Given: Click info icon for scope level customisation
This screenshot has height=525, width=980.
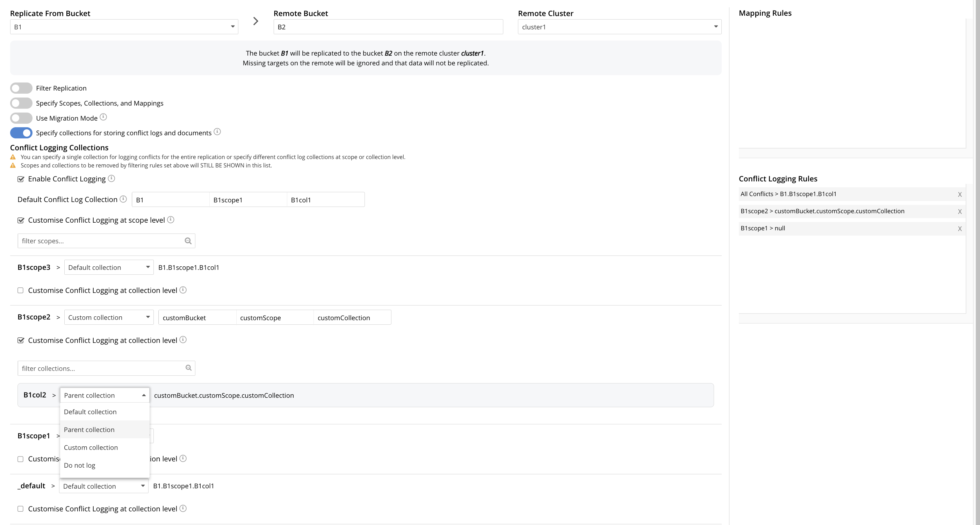Looking at the screenshot, I should coord(171,220).
